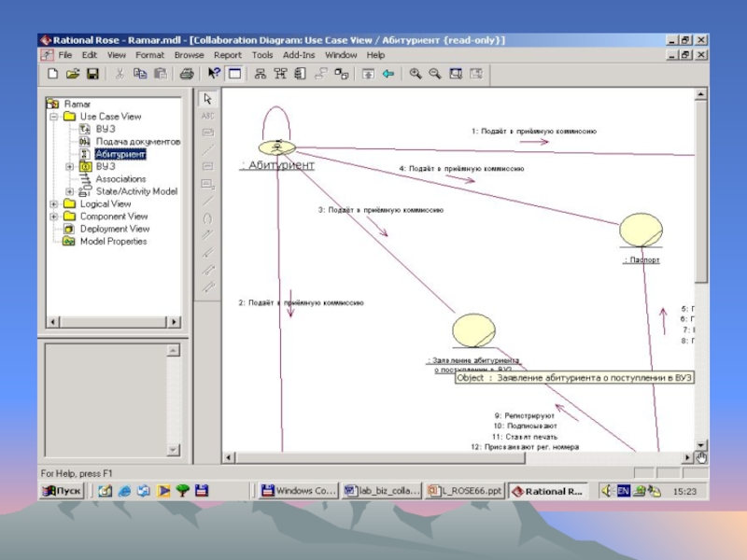Open the Report menu
The height and width of the screenshot is (560, 747).
(227, 55)
